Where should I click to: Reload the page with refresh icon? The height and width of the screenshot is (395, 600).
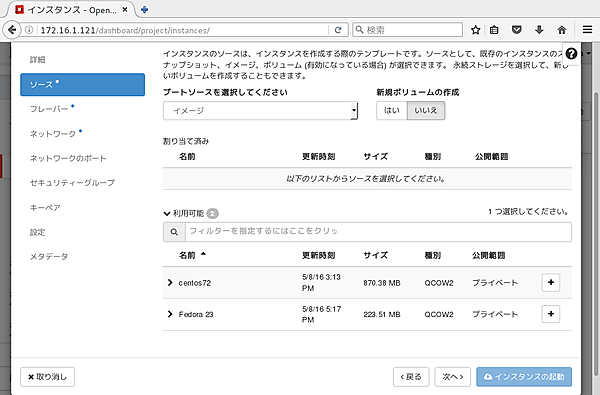point(338,30)
